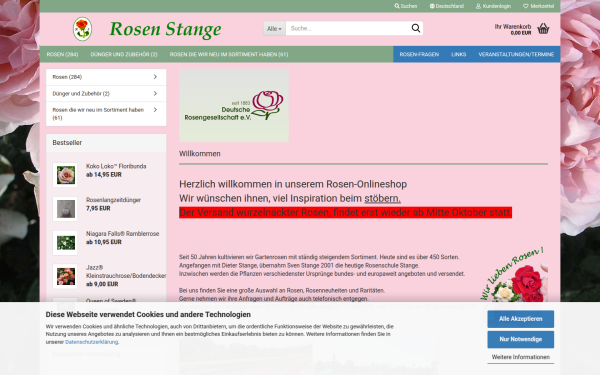Open ROSEN DIE WIR NEU IM SORTIMENT nav item
Viewport: 600px width, 375px height.
[229, 54]
